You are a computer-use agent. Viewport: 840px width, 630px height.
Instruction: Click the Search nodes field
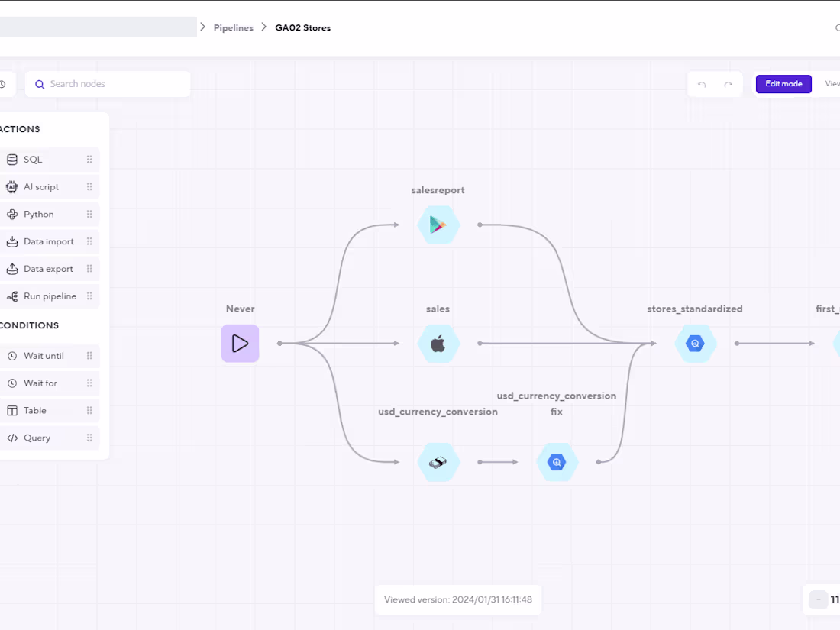(x=107, y=84)
